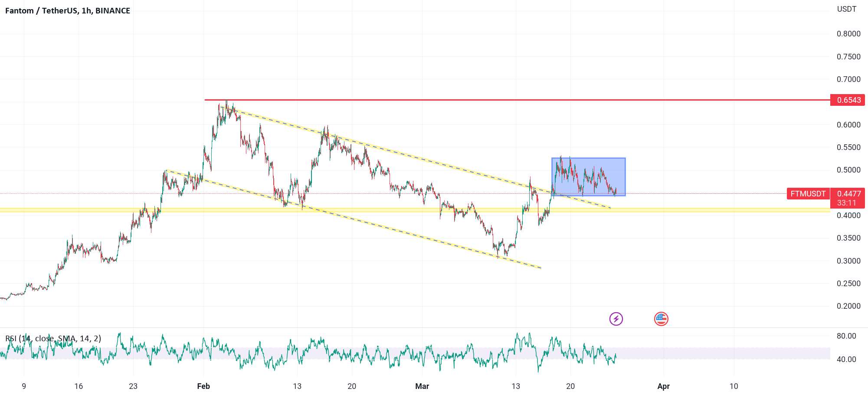Click the 9 date label on time axis
The height and width of the screenshot is (395, 868).
pos(24,386)
